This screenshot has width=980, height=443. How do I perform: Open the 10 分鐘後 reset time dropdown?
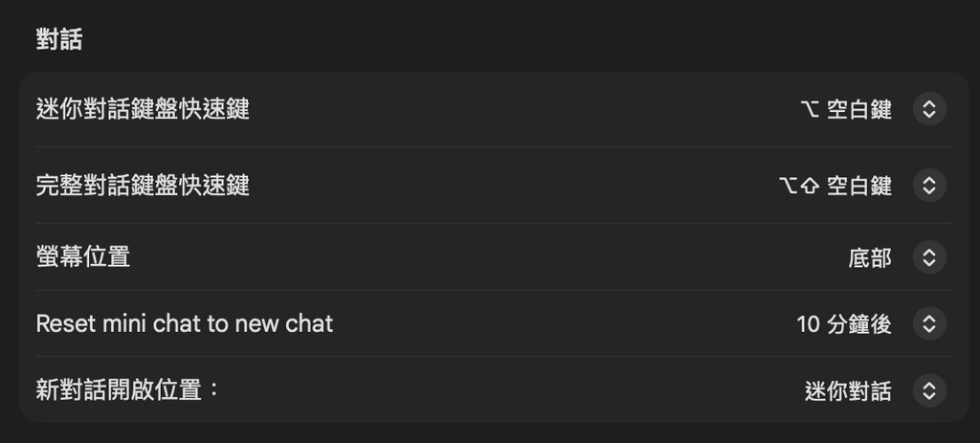(x=844, y=323)
